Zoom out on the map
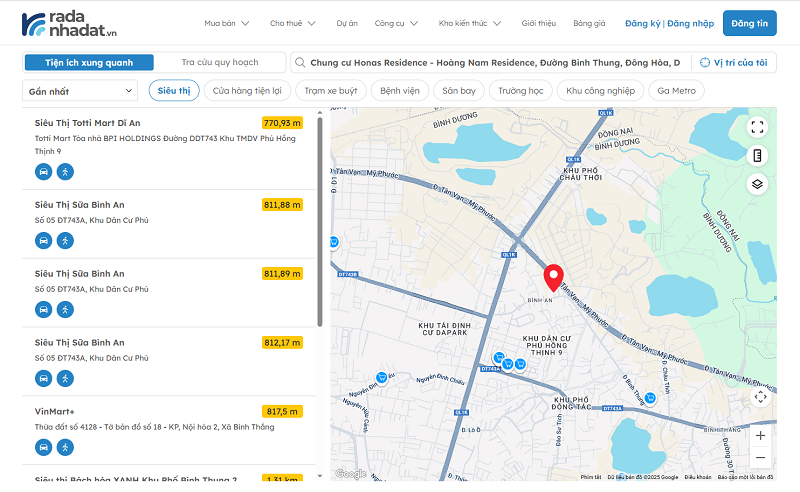Viewport: 800px width, 492px height. [760, 458]
